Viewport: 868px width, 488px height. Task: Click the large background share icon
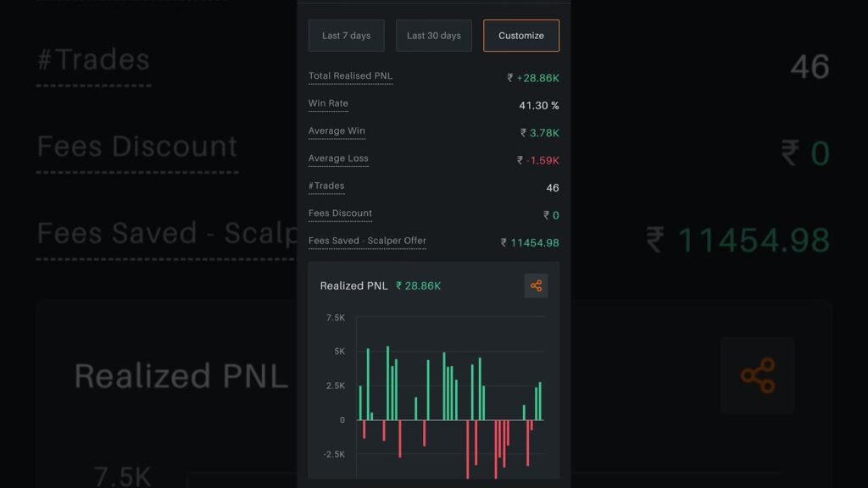tap(757, 375)
